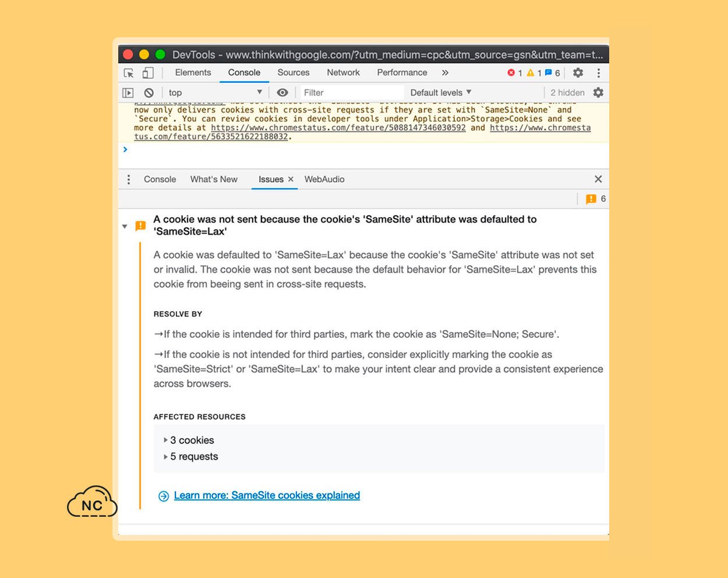
Task: Select the Console panel tab
Action: point(244,72)
